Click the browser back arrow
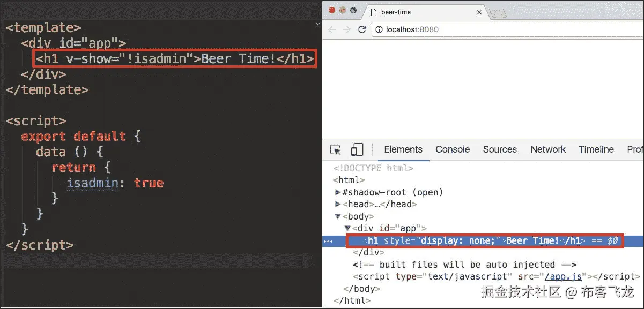Screen dimensions: 644x309 (x=332, y=29)
